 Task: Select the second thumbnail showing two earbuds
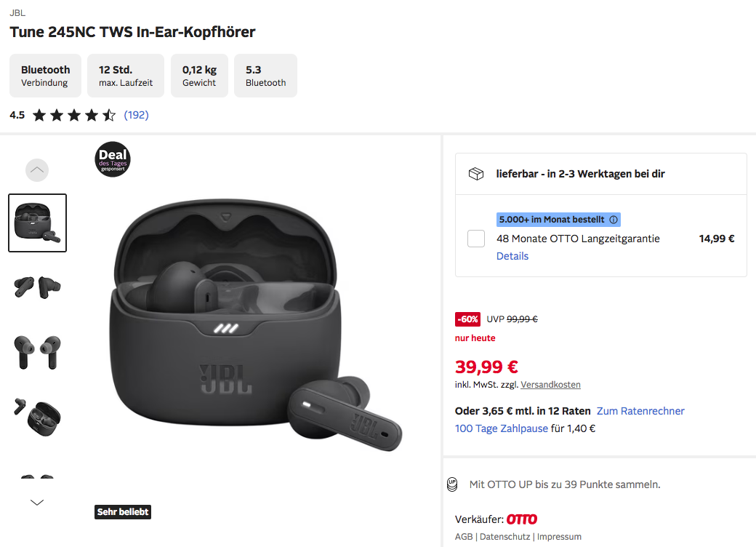tap(37, 287)
